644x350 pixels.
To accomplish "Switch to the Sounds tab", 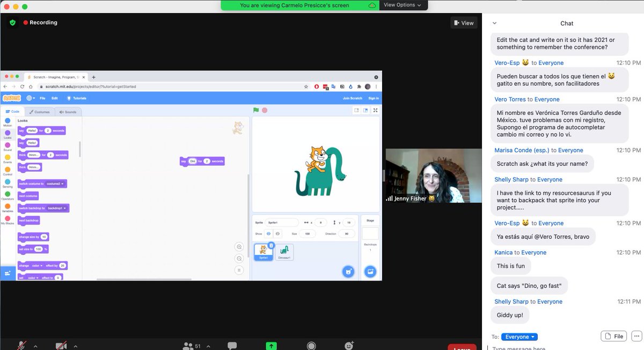I will (x=68, y=112).
